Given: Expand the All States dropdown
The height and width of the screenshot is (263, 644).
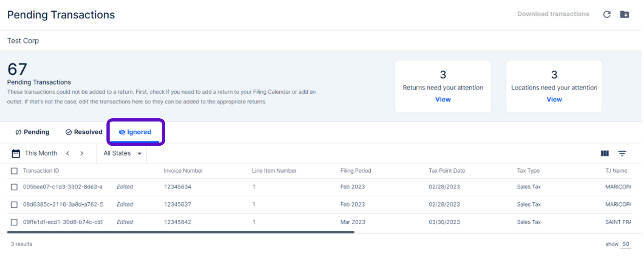Looking at the screenshot, I should tap(122, 153).
